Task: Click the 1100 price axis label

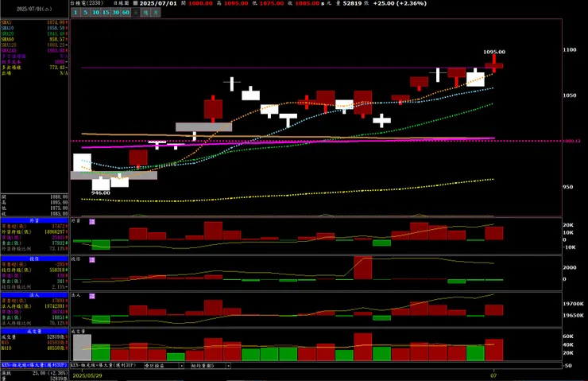Action: click(570, 49)
